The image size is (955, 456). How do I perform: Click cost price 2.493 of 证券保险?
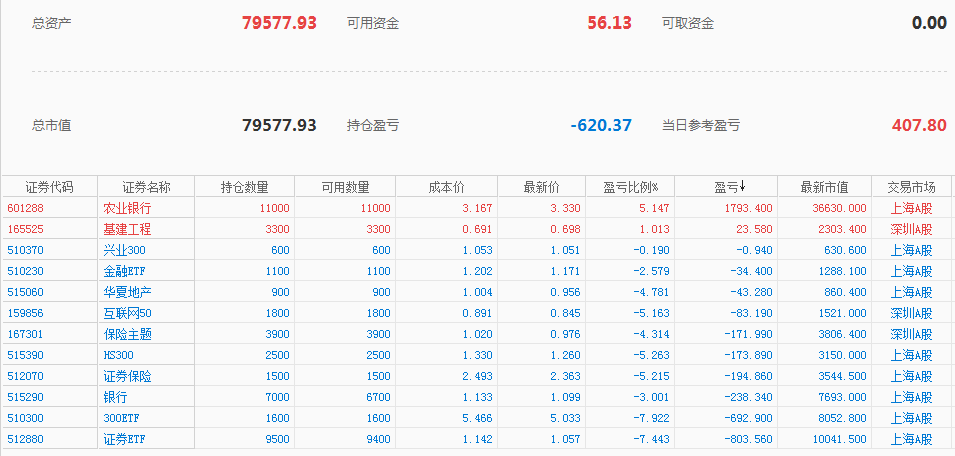click(x=477, y=376)
